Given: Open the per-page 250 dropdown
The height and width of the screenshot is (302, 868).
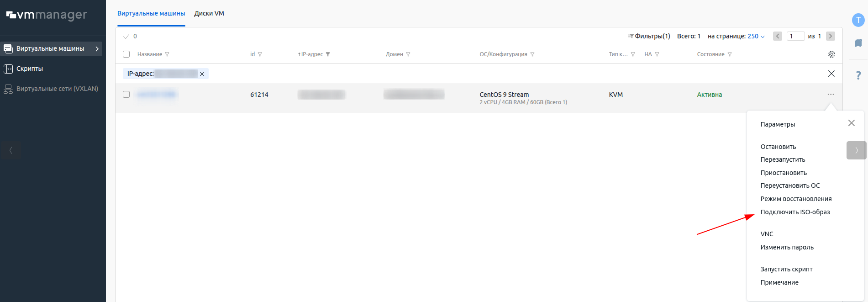Looking at the screenshot, I should point(756,36).
